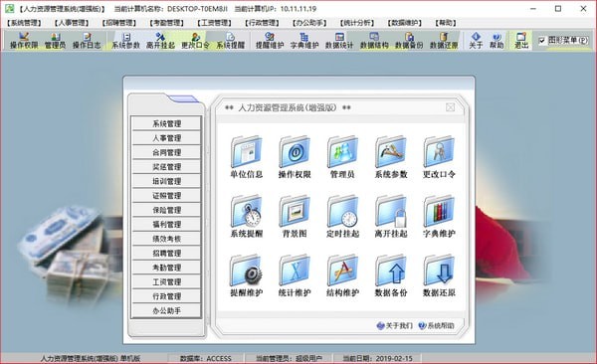Select 系统管理 in left sidebar
The image size is (597, 364).
tap(166, 123)
